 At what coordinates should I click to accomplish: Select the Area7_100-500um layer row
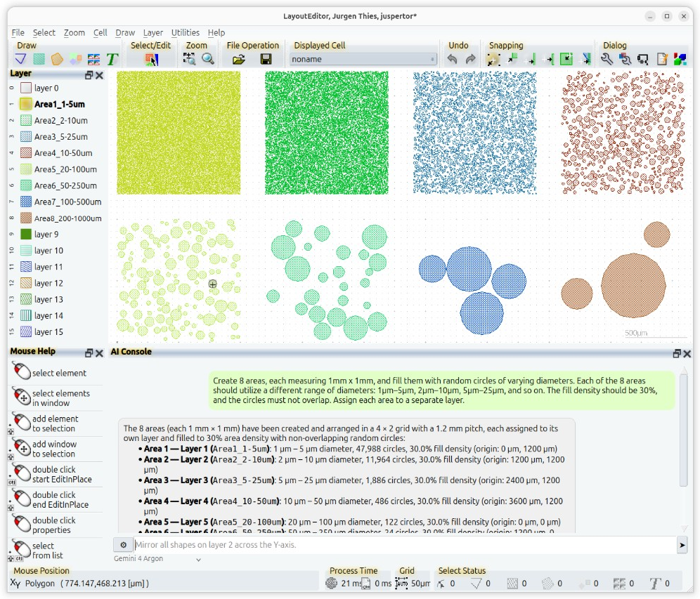pyautogui.click(x=57, y=202)
